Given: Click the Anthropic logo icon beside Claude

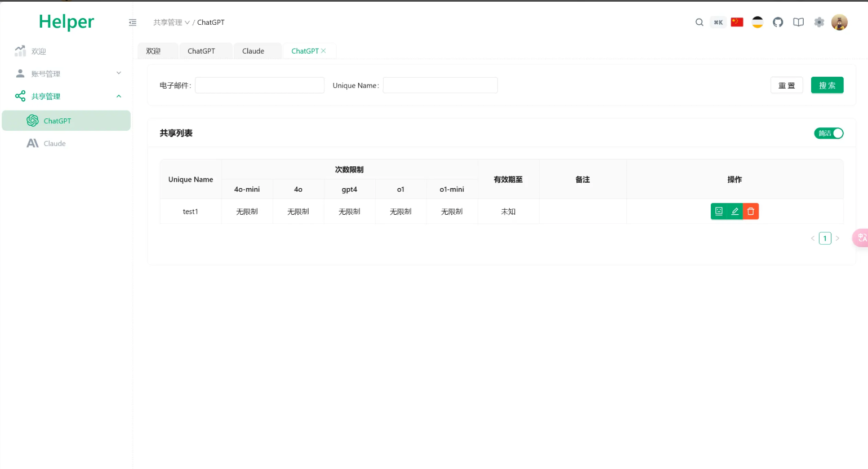Looking at the screenshot, I should 33,143.
